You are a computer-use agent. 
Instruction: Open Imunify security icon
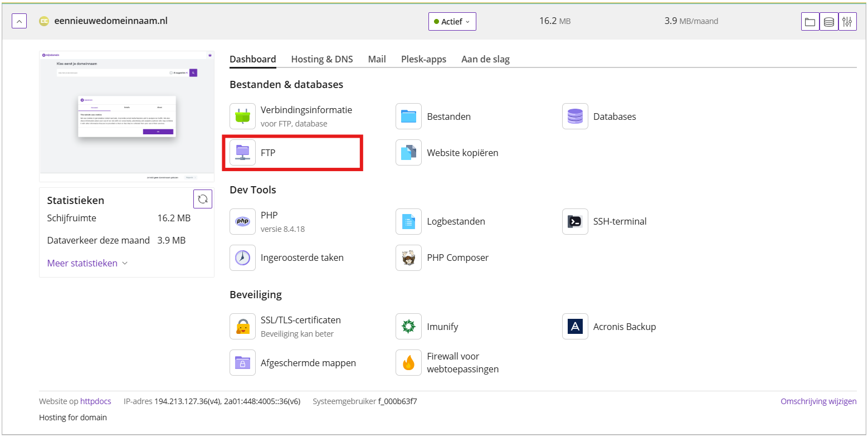pos(408,327)
